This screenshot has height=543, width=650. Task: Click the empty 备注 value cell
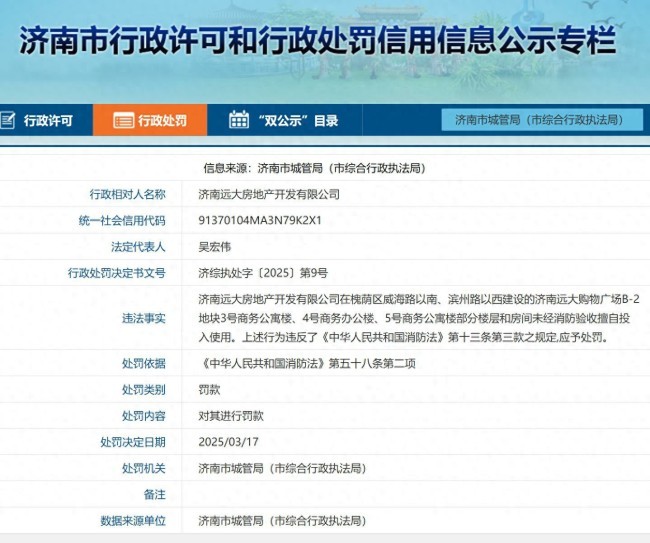tap(410, 494)
